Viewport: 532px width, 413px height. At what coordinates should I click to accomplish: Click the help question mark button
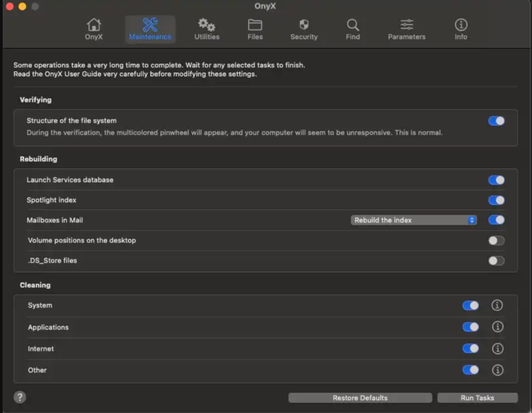pos(19,397)
